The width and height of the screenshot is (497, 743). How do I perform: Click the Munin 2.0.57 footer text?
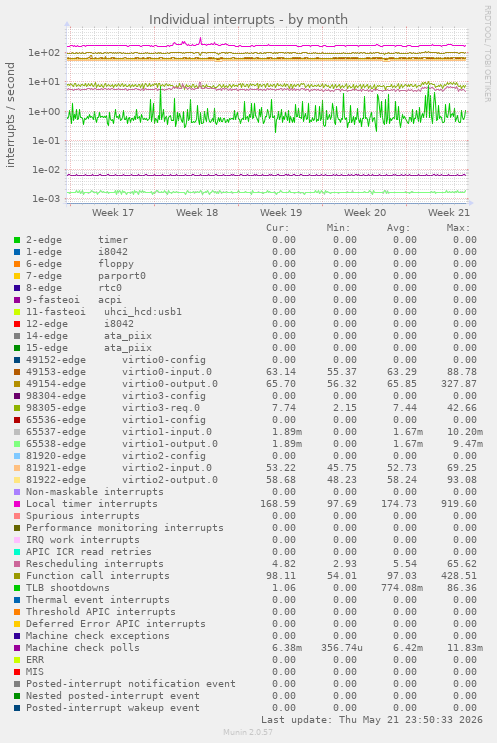tap(248, 732)
